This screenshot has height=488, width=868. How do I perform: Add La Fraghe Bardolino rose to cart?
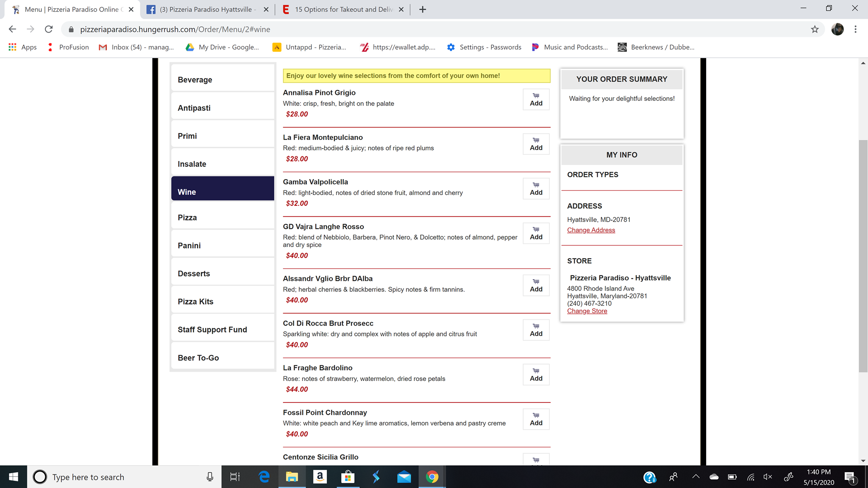[x=536, y=375]
